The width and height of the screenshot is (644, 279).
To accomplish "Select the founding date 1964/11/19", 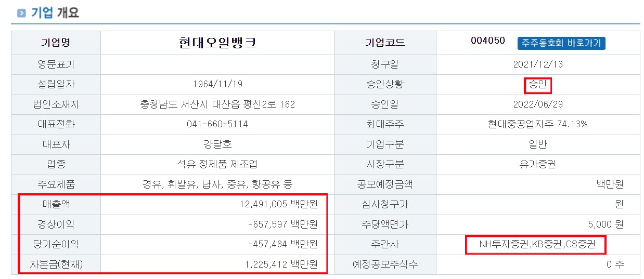I will point(217,85).
